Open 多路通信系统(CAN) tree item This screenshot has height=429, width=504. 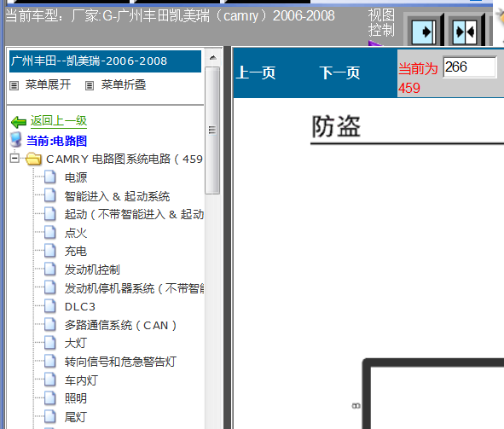pos(120,325)
